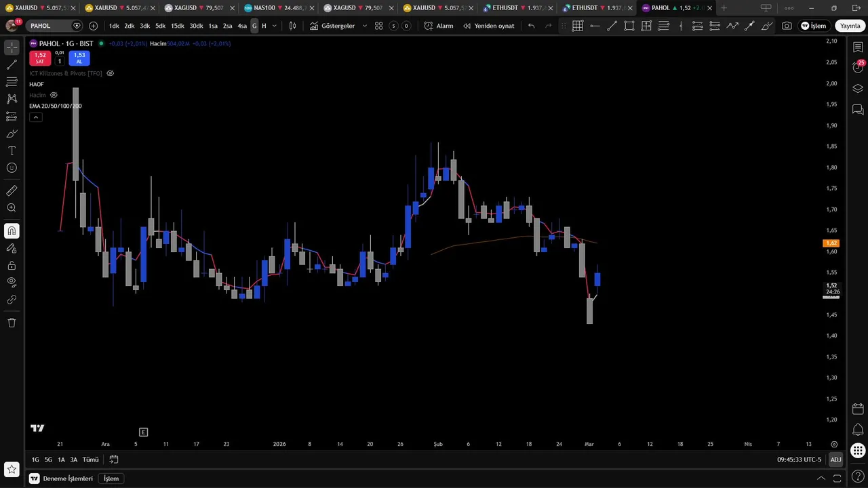Expand the Göstergeler favorites dropdown arrow
This screenshot has width=868, height=488.
coord(365,26)
